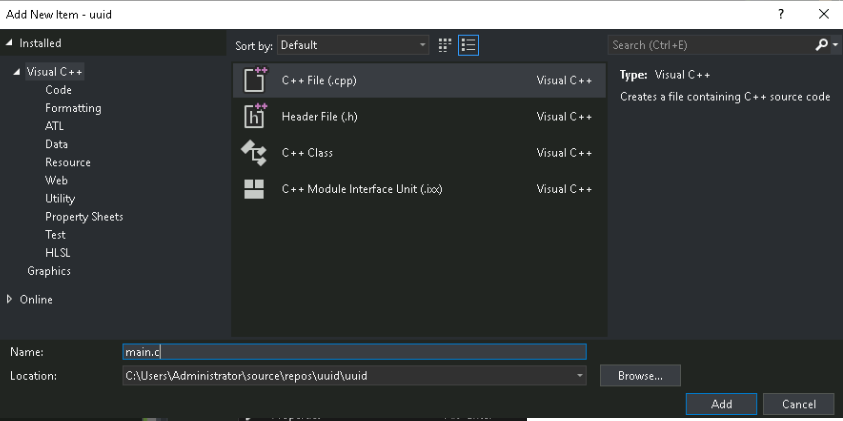Open the search options dropdown arrow
Viewport: 843px width, 421px height.
(835, 45)
